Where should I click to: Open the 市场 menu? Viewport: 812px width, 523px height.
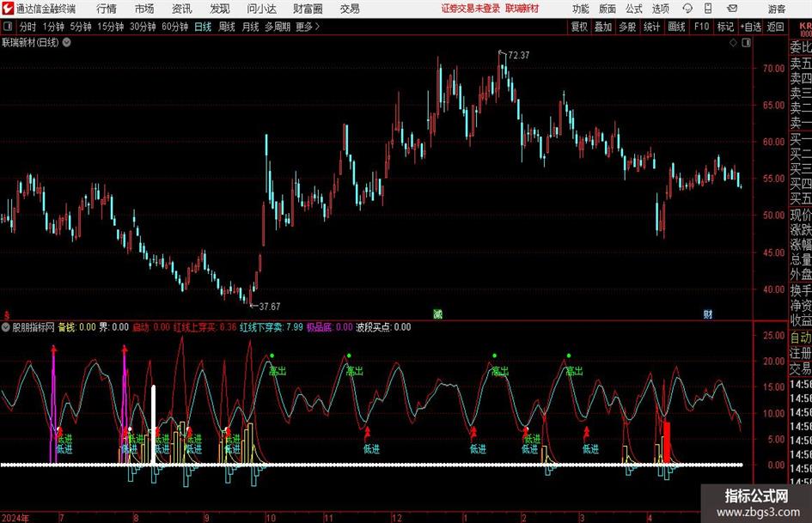coord(144,9)
